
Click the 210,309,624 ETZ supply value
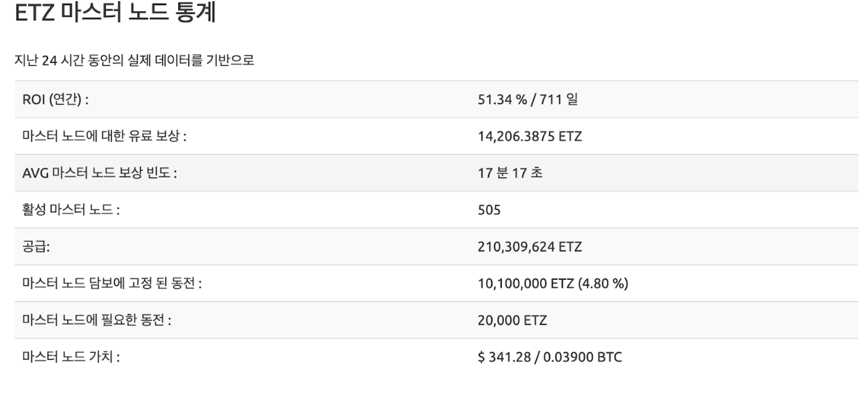529,247
